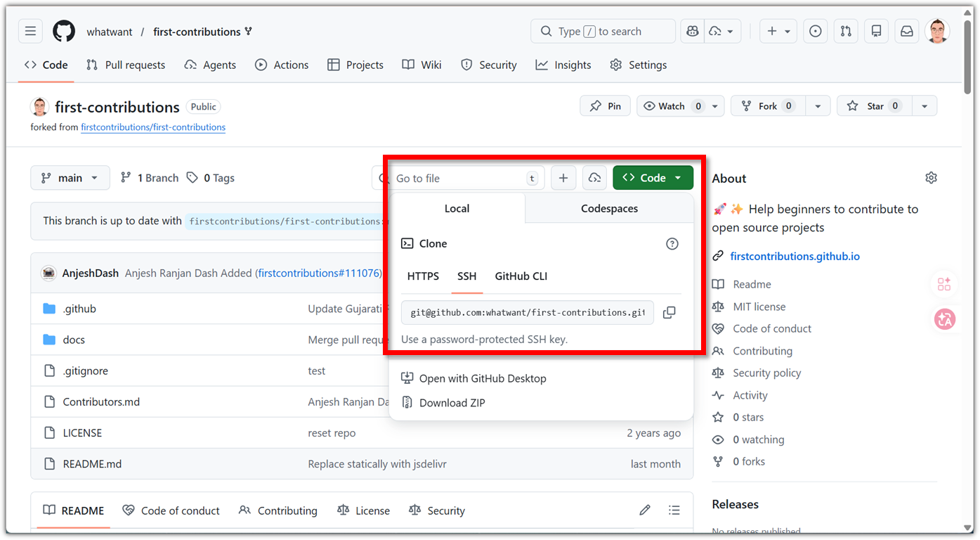
Task: Switch to Code of conduct README tab
Action: coord(171,510)
